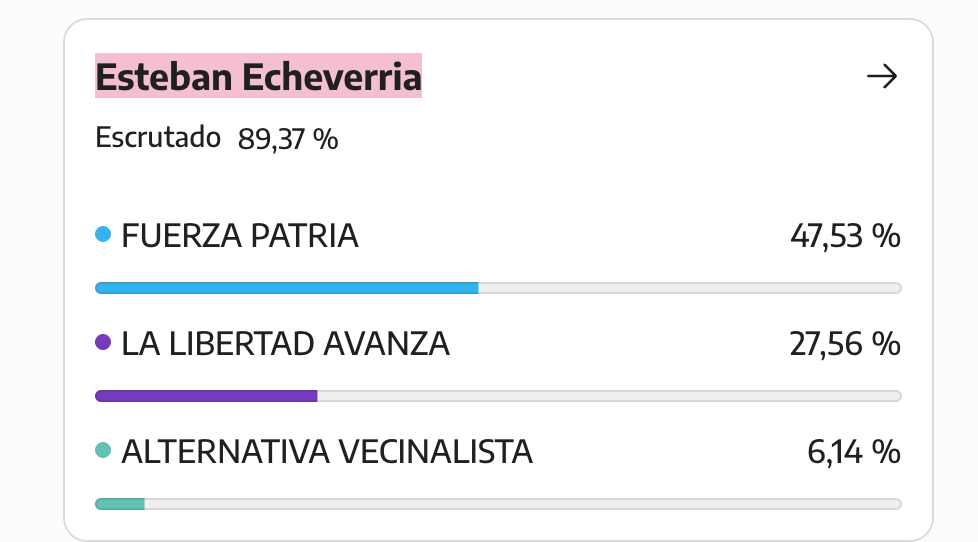The height and width of the screenshot is (542, 978).
Task: Click the purple LA LIBERTAD AVANZA progress bar
Action: click(206, 396)
